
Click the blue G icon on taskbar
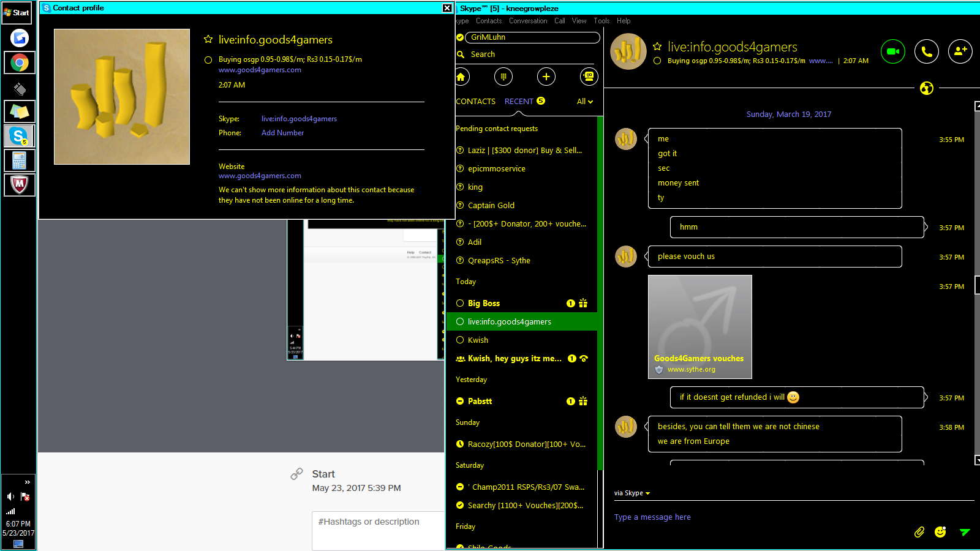20,38
